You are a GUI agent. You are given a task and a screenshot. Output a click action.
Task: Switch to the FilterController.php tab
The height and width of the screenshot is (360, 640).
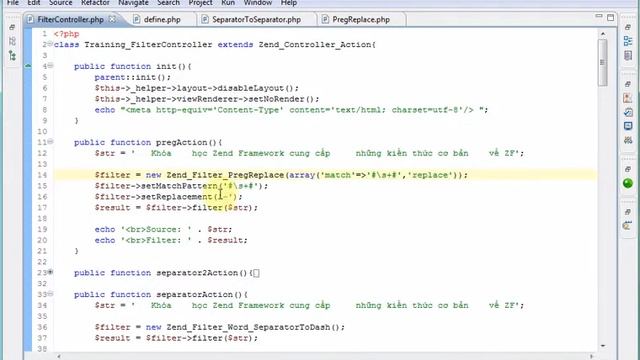[x=71, y=19]
